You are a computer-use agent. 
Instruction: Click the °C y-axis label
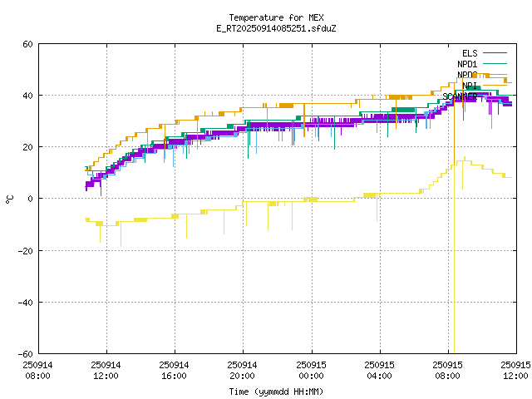pos(9,199)
